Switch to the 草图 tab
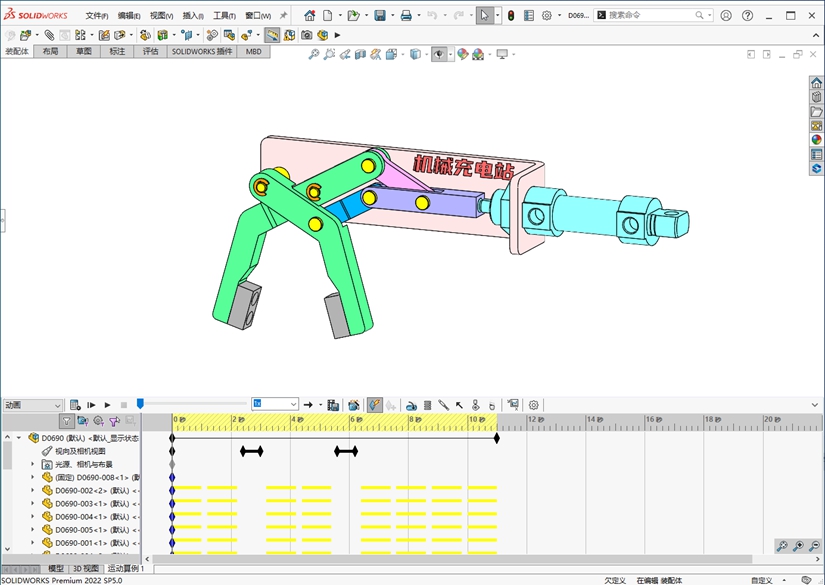Screen dimensions: 825x585 [84, 52]
